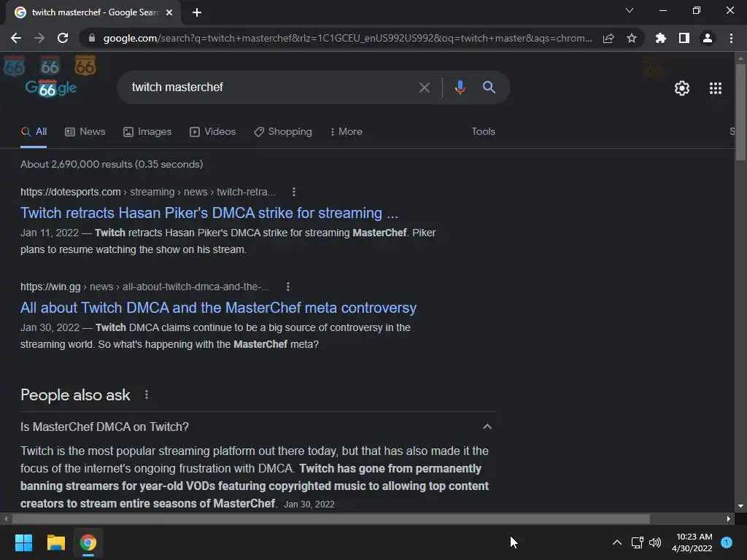Open search Tools options
Screen dimensions: 747x560
(x=483, y=132)
